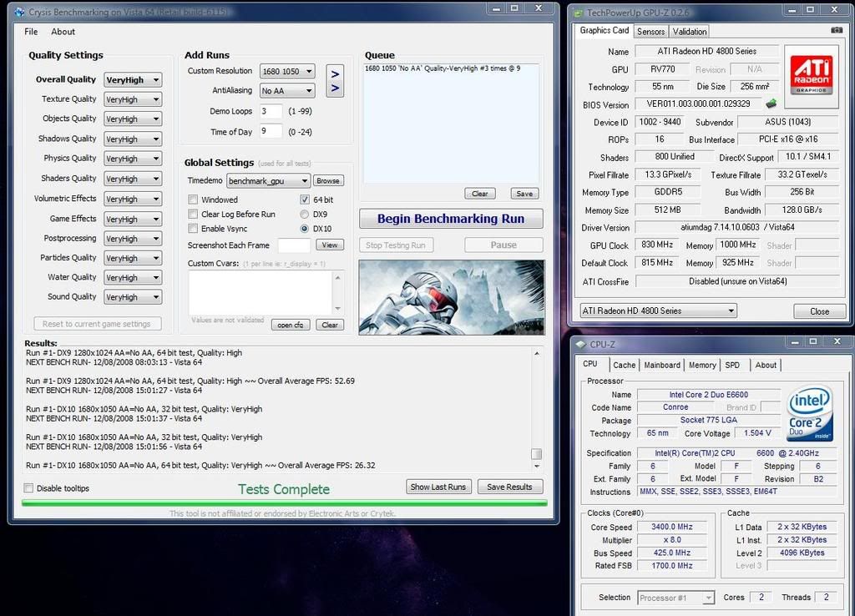The width and height of the screenshot is (855, 616).
Task: Click the Demo Loops input field
Action: pyautogui.click(x=271, y=111)
